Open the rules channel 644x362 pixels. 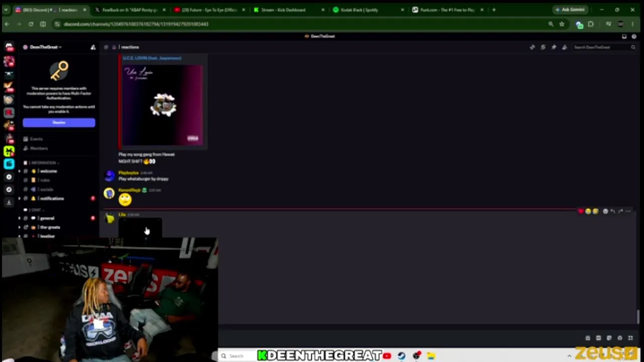tap(58, 180)
